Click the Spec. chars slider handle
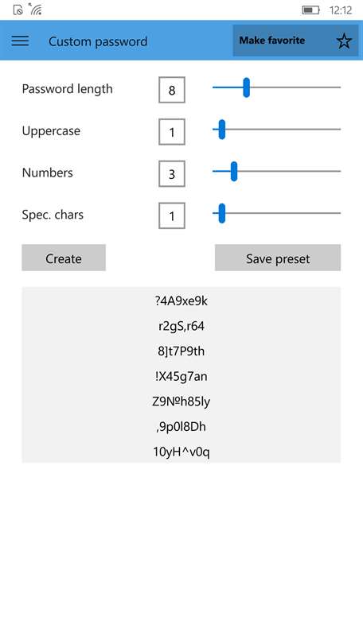Viewport: 363px width, 644px height. 221,213
